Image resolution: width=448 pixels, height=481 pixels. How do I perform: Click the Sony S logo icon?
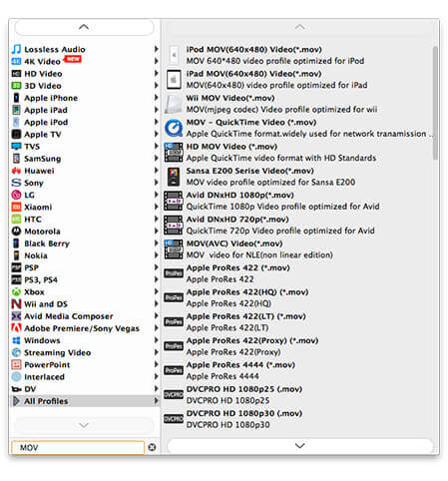click(x=16, y=183)
